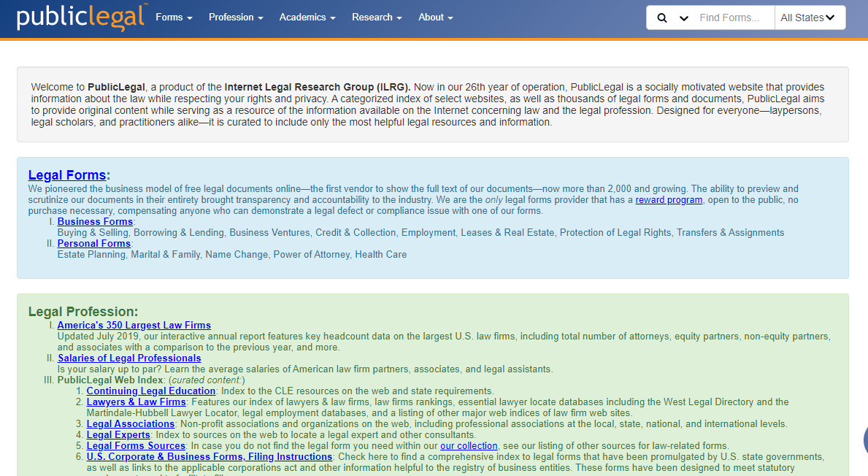Open the Forms menu
868x476 pixels.
174,18
